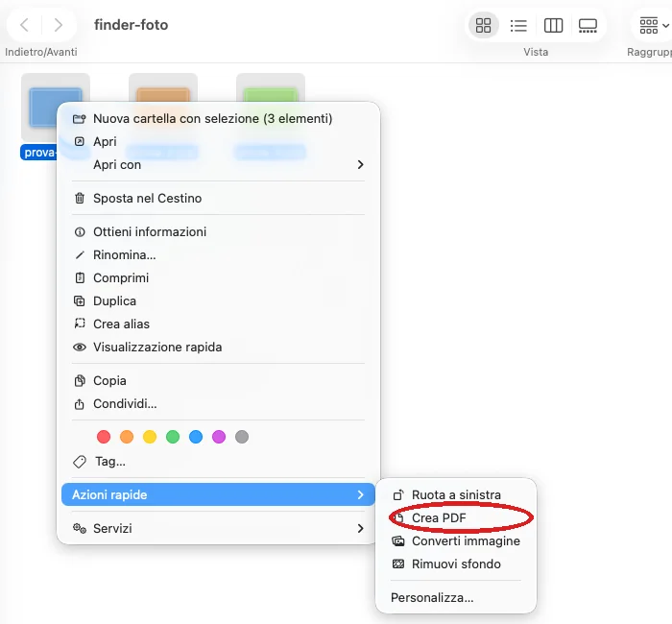Choose Rimuovi sfondo
The width and height of the screenshot is (672, 624).
(456, 564)
